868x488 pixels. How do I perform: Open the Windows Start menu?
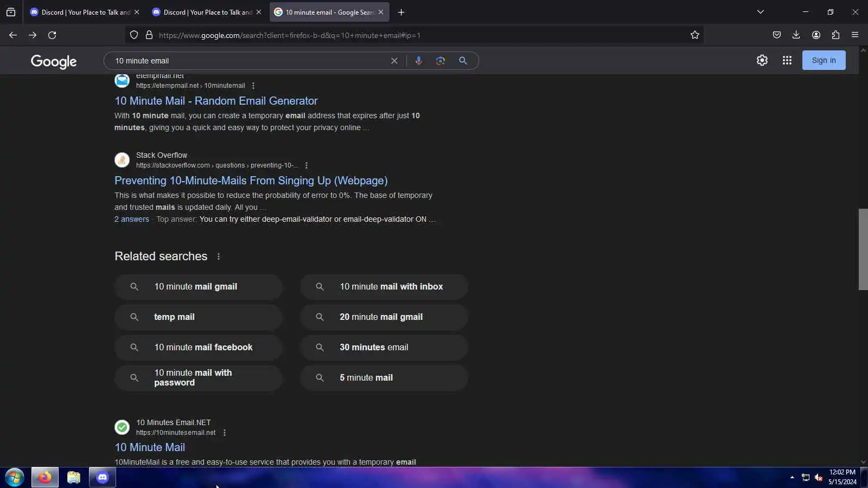(x=15, y=478)
